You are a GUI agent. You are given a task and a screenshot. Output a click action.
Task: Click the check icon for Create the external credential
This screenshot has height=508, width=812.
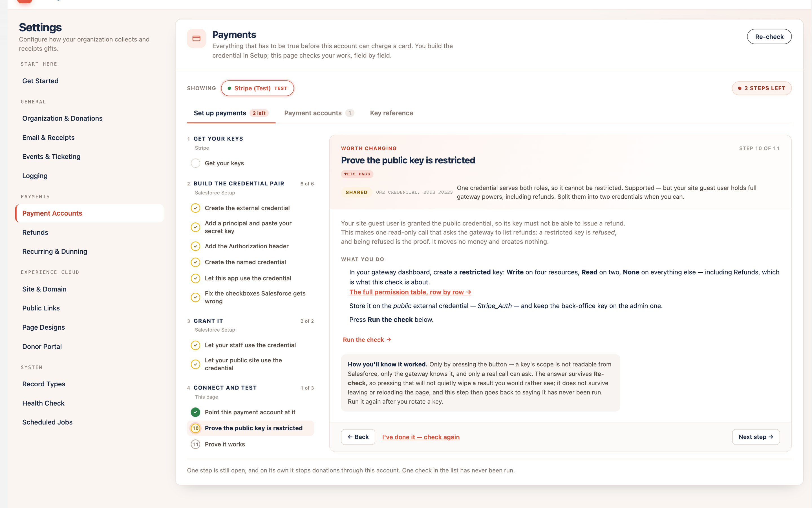tap(195, 208)
